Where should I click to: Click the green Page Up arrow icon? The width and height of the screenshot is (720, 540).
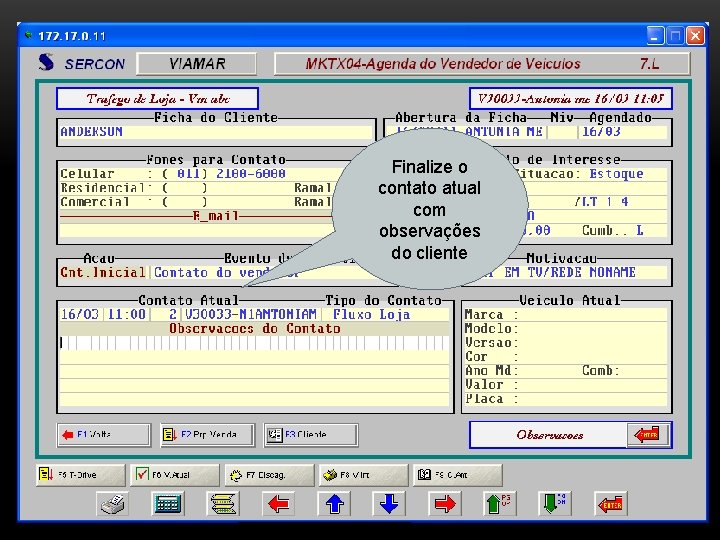tap(500, 504)
